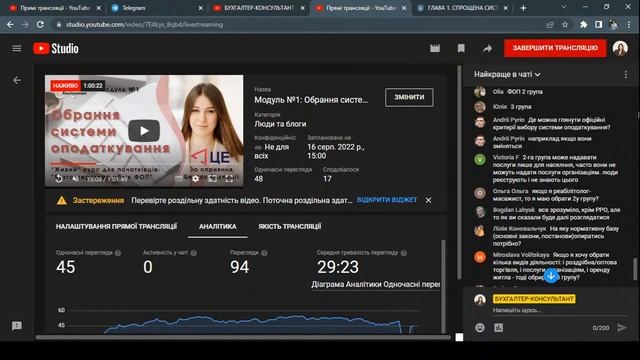Enter fullscreen on video preview
The height and width of the screenshot is (360, 640).
(229, 179)
